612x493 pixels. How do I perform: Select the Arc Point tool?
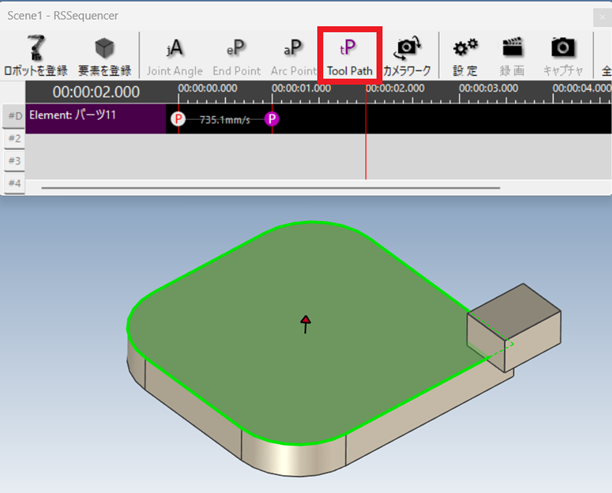pyautogui.click(x=294, y=57)
